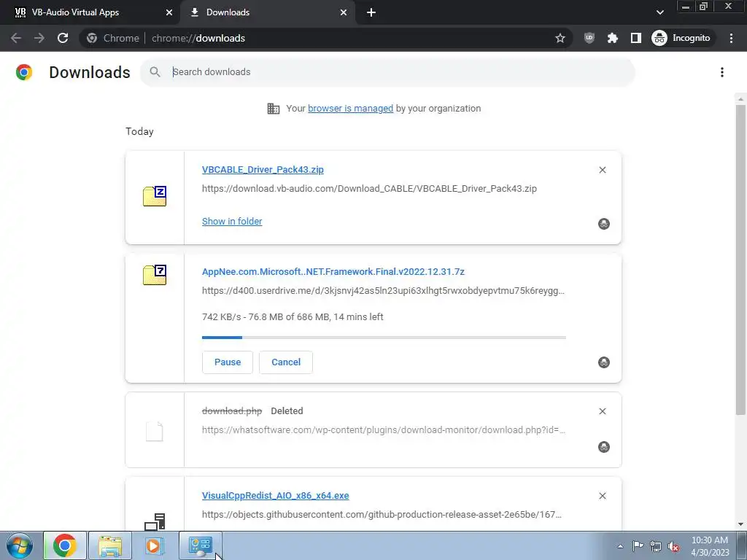
Task: Show hidden tray icons arrow
Action: [x=620, y=546]
